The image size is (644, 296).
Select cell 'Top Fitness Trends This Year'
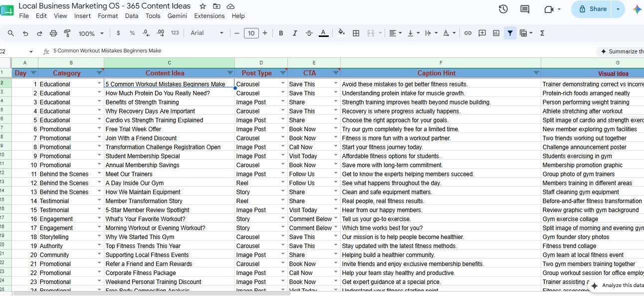pyautogui.click(x=169, y=246)
